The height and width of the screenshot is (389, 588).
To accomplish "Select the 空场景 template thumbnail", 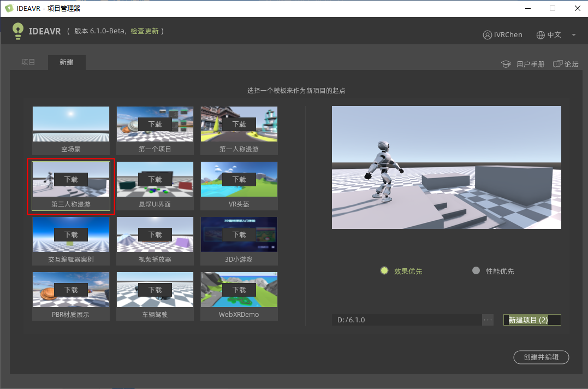I will tap(71, 124).
